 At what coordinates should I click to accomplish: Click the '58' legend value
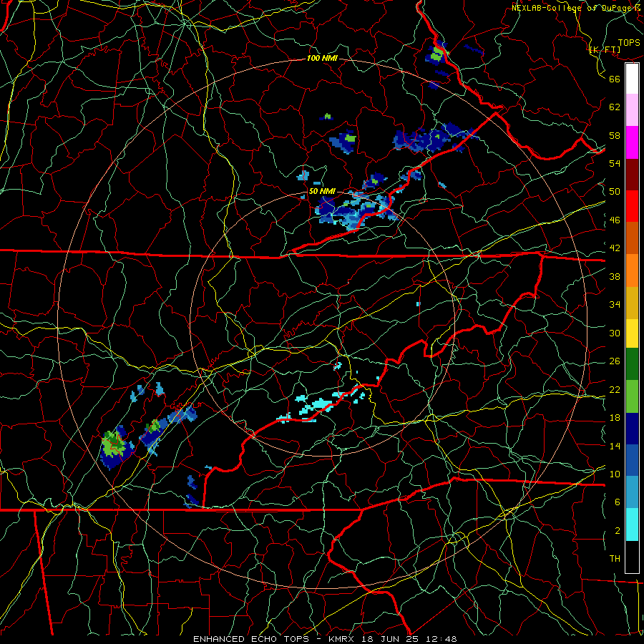click(x=615, y=135)
